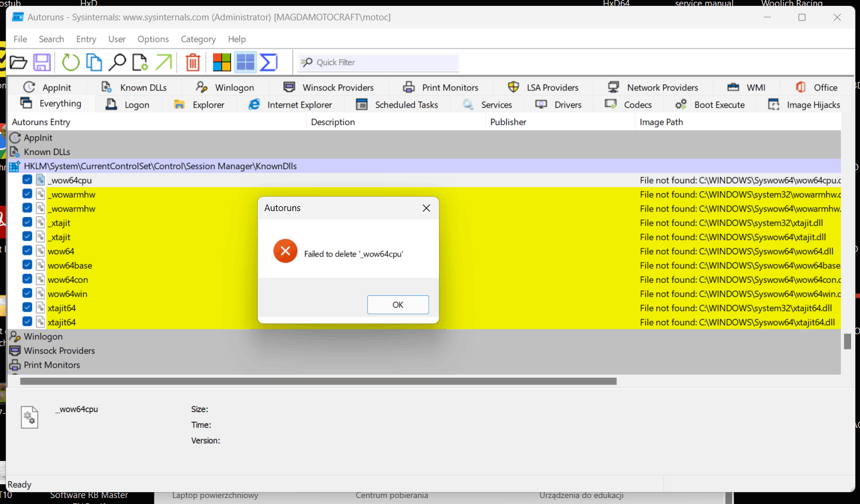The image size is (860, 504).
Task: Click 'Centrum pobierania' in the background window
Action: (x=392, y=496)
